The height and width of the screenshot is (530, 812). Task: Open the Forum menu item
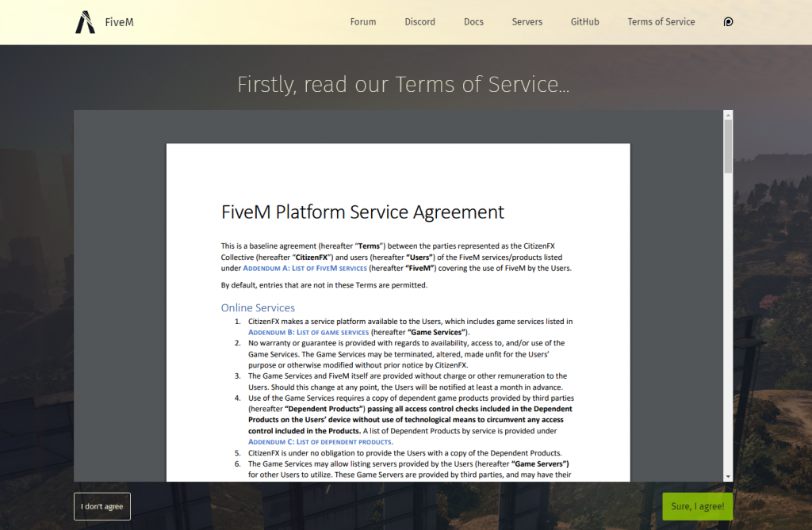[x=363, y=22]
